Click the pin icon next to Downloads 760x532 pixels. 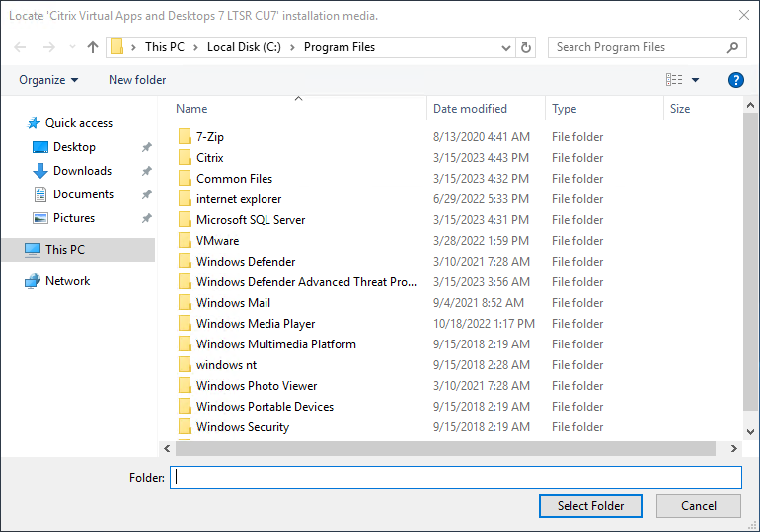click(146, 171)
